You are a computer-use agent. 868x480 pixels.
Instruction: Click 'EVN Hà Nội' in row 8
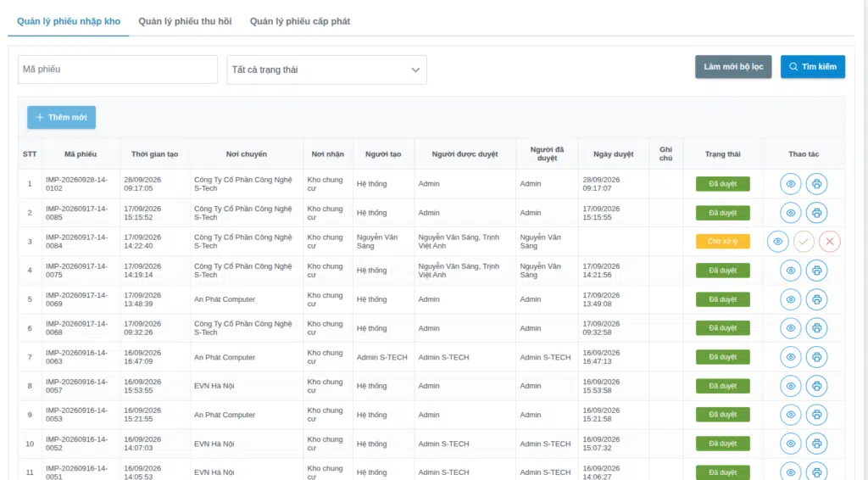coord(214,386)
